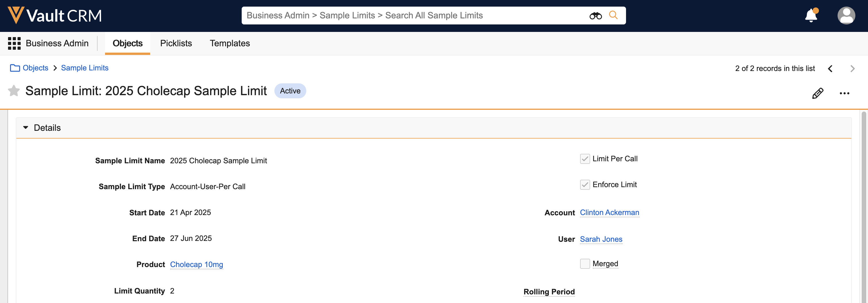This screenshot has width=868, height=303.
Task: Click the orange magnifier search icon
Action: [613, 16]
